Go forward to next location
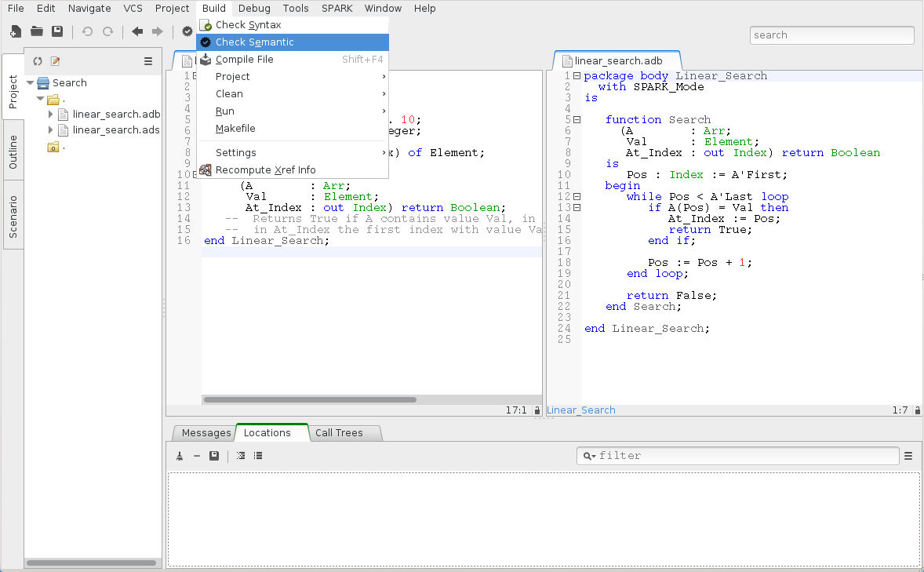The image size is (924, 572). (x=158, y=31)
